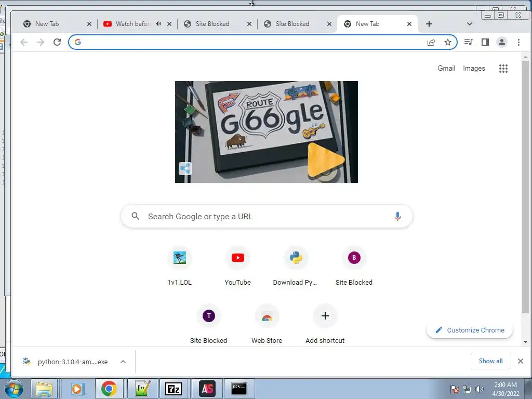Click the page's vertical scrollbar
Viewport: 532px width, 399px height.
click(525, 187)
